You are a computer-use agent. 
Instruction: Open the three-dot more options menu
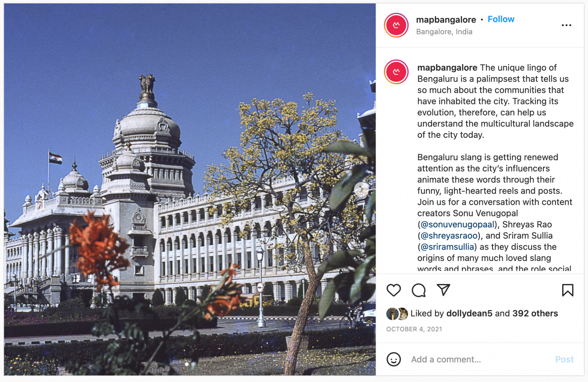[x=566, y=25]
